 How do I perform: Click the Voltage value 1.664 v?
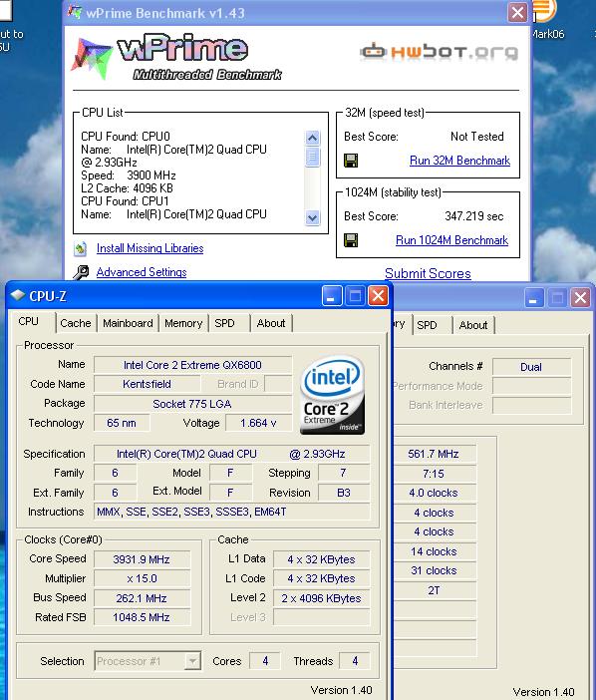pyautogui.click(x=259, y=423)
